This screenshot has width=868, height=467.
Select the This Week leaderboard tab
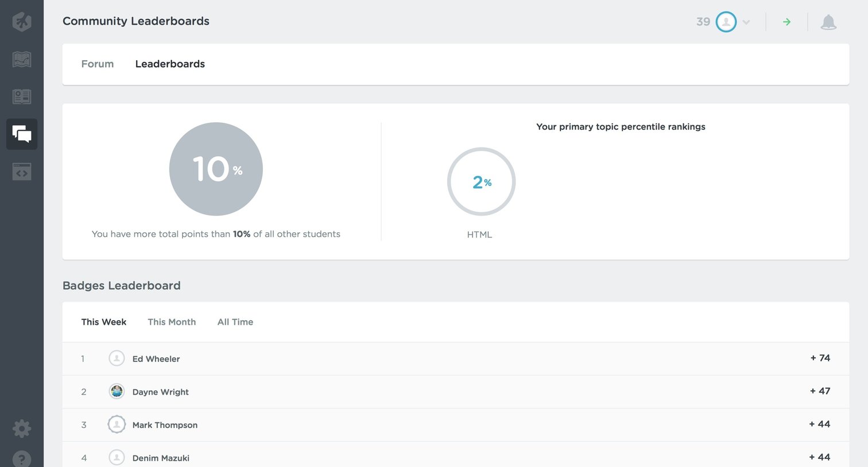(x=104, y=322)
